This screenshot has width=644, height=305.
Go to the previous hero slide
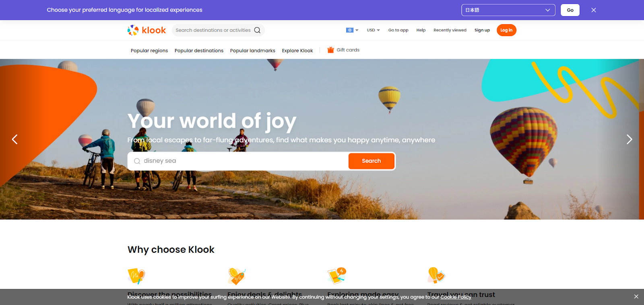pos(15,139)
